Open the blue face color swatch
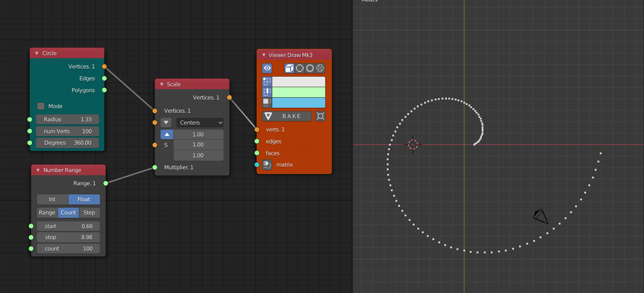Image resolution: width=644 pixels, height=293 pixels. pos(299,102)
